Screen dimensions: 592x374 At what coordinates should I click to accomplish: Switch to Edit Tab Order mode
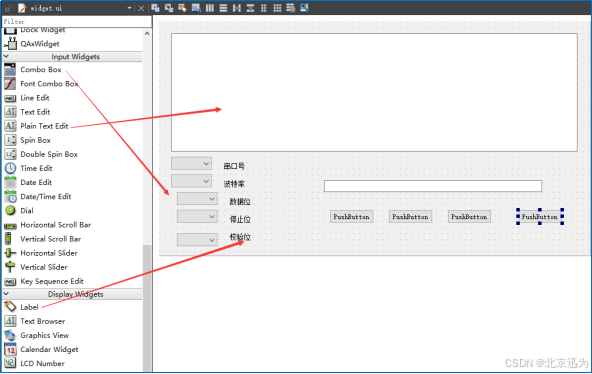click(196, 8)
